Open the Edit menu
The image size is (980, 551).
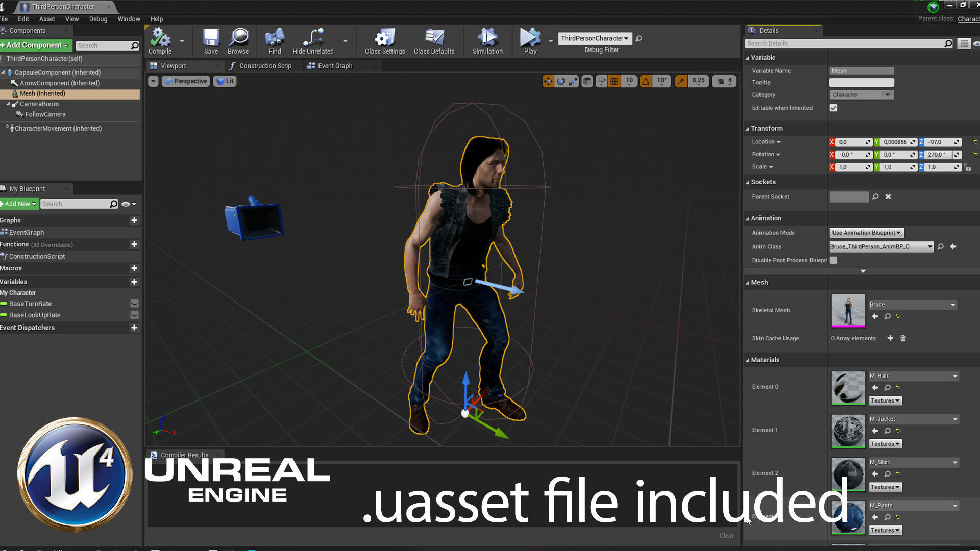(23, 19)
